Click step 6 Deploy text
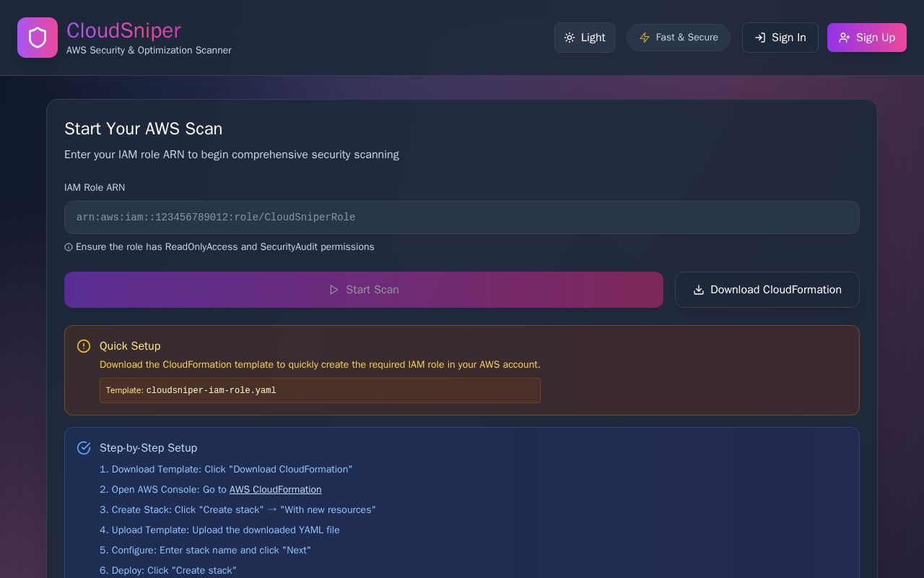The width and height of the screenshot is (924, 578). (168, 571)
